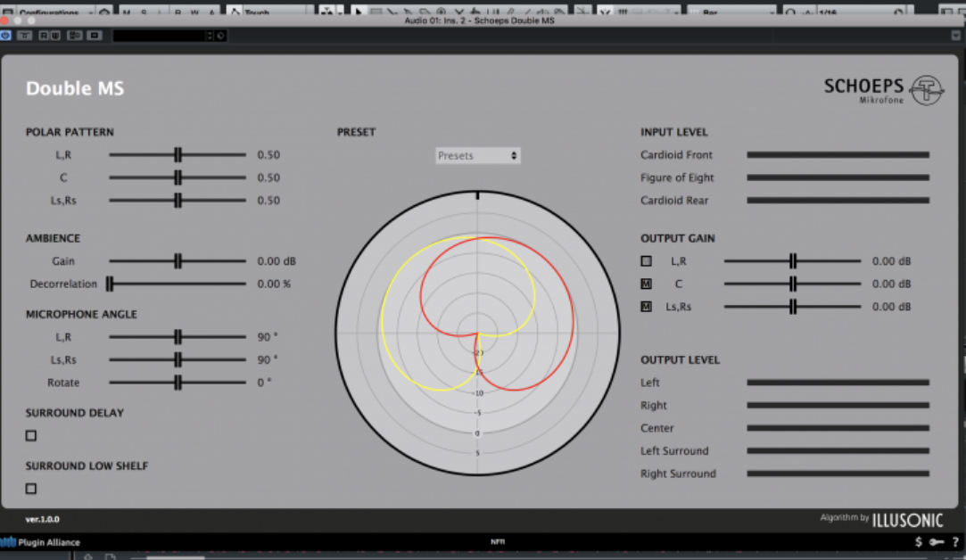This screenshot has width=966, height=560.
Task: Click the dollar sign purchase icon
Action: click(x=919, y=542)
